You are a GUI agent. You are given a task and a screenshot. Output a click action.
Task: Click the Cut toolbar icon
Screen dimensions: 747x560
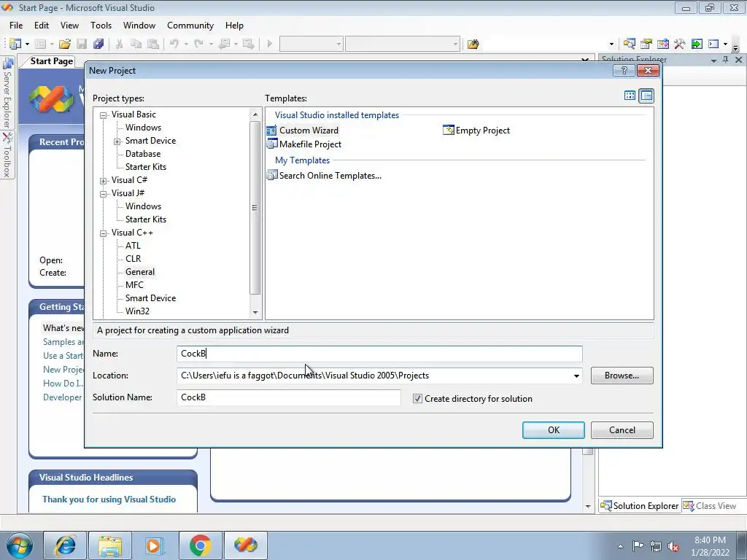pos(119,44)
